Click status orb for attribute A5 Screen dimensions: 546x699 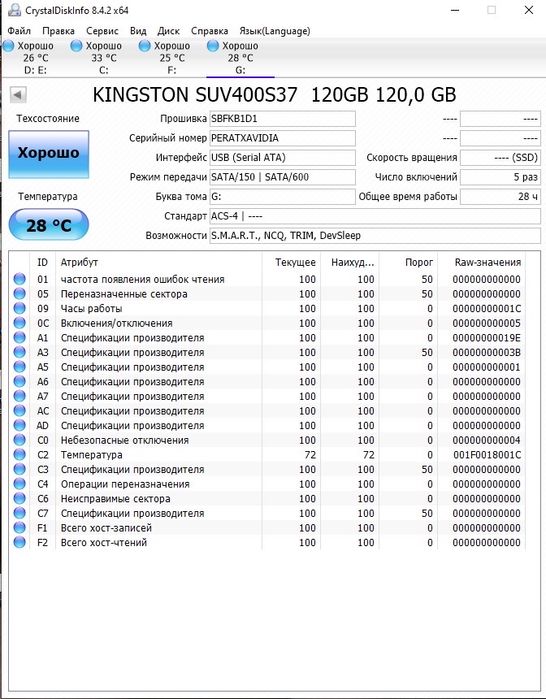click(20, 367)
